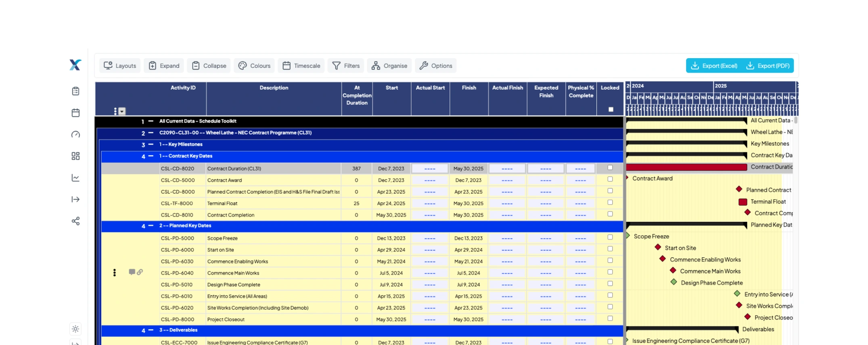Click the Export (Excel) button
This screenshot has height=345, width=868.
(x=714, y=66)
